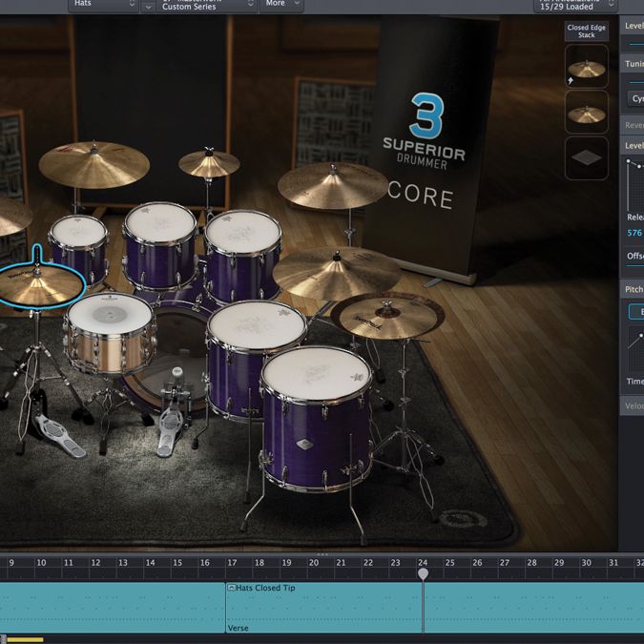Click bar 13 on the timeline ruler
644x644 pixels.
123,563
